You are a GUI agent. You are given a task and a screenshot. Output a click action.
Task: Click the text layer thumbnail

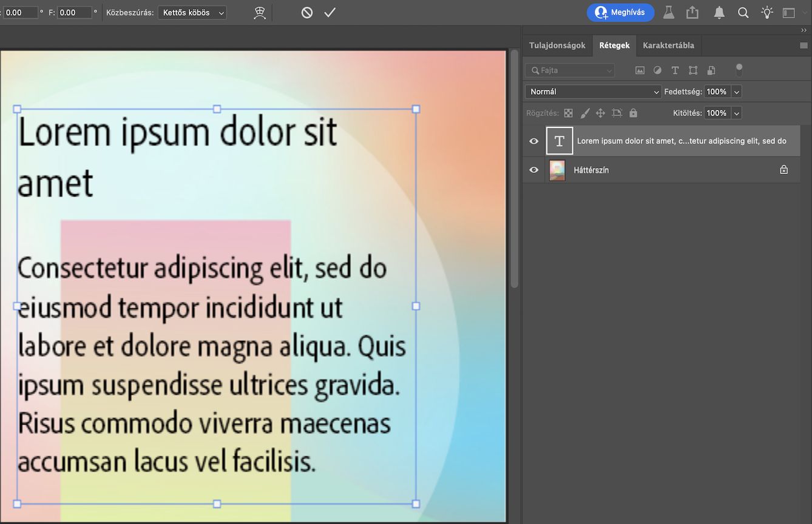[558, 141]
